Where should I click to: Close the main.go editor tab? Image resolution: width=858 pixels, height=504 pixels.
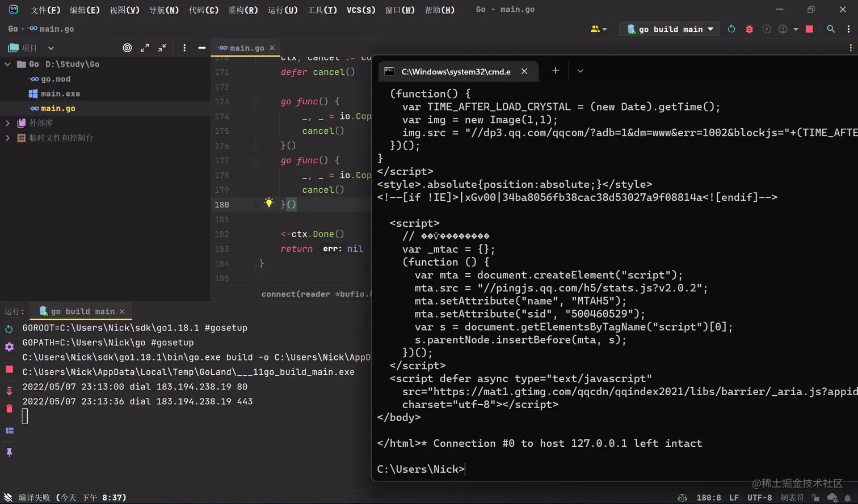click(272, 48)
